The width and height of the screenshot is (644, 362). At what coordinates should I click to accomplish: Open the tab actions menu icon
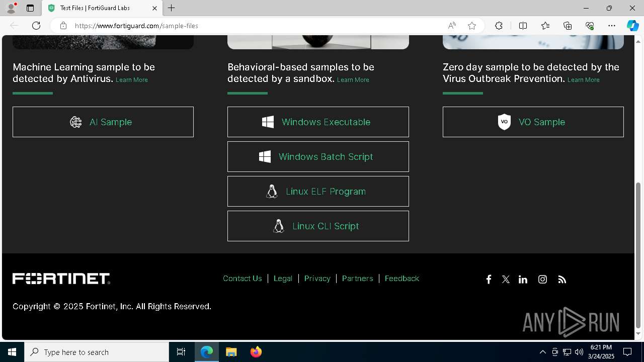pyautogui.click(x=30, y=8)
